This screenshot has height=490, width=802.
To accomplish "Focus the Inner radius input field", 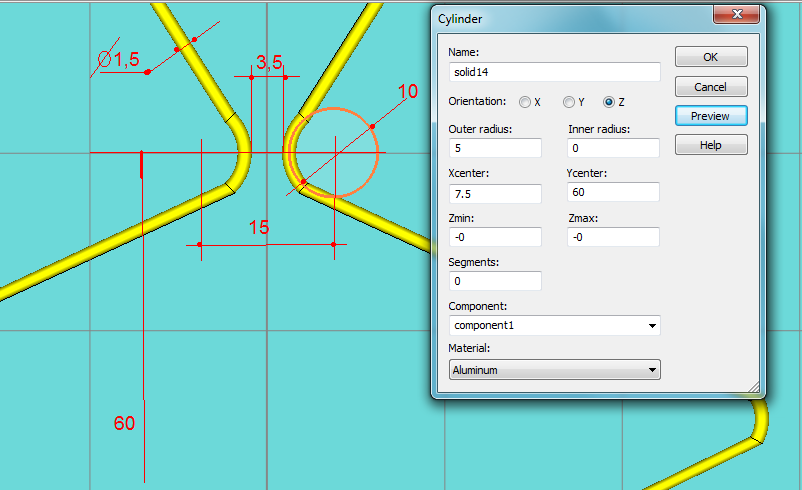I will point(613,148).
